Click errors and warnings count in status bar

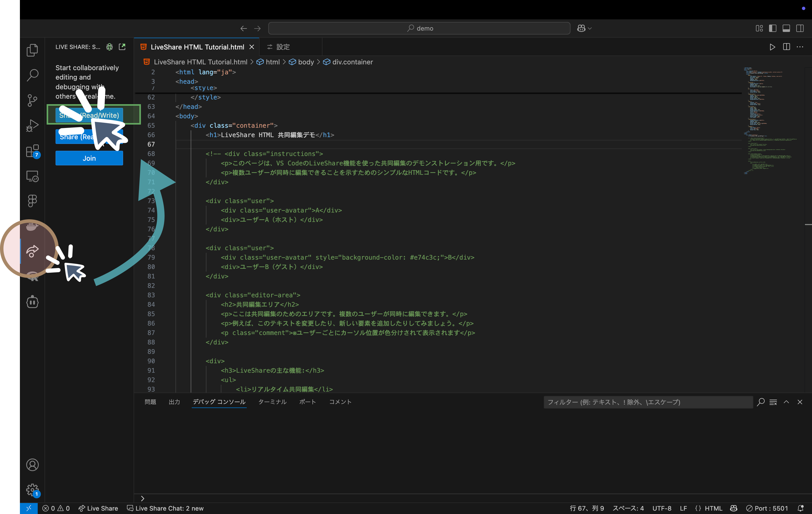56,508
